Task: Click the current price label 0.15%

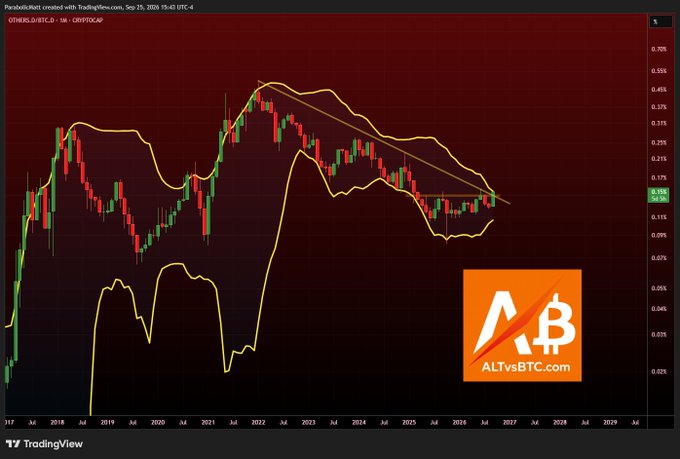Action: tap(659, 195)
